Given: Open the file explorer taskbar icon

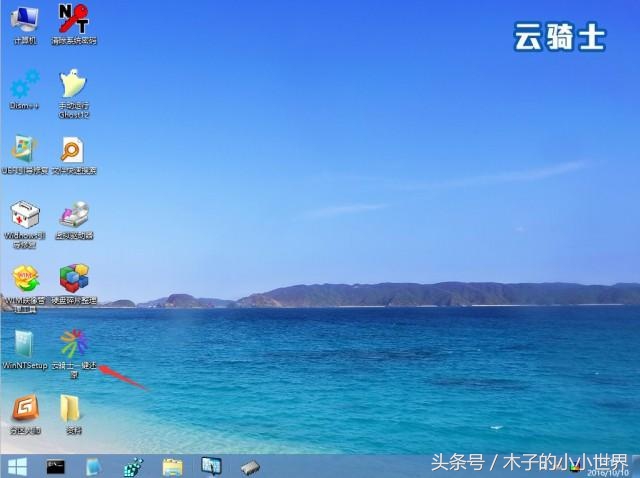Looking at the screenshot, I should click(172, 466).
